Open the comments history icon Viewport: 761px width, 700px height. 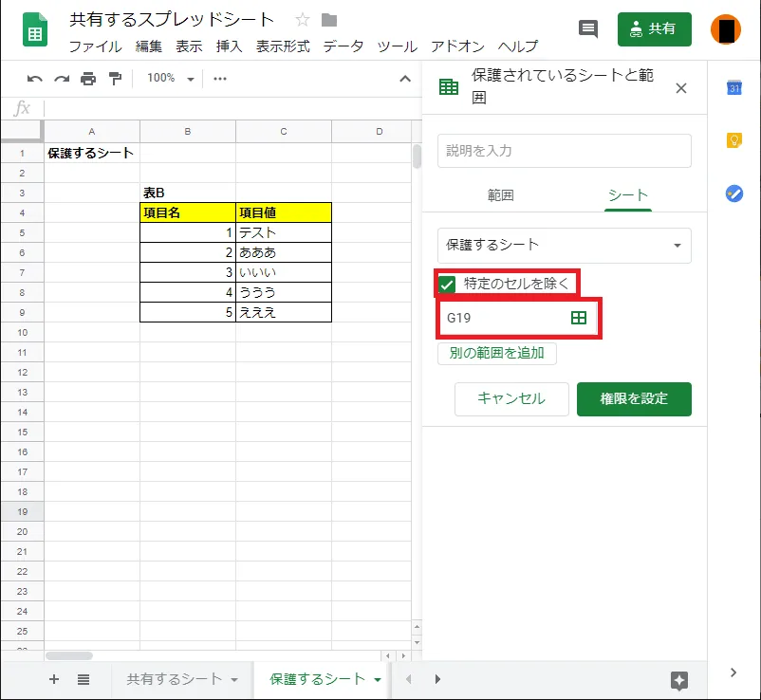588,29
